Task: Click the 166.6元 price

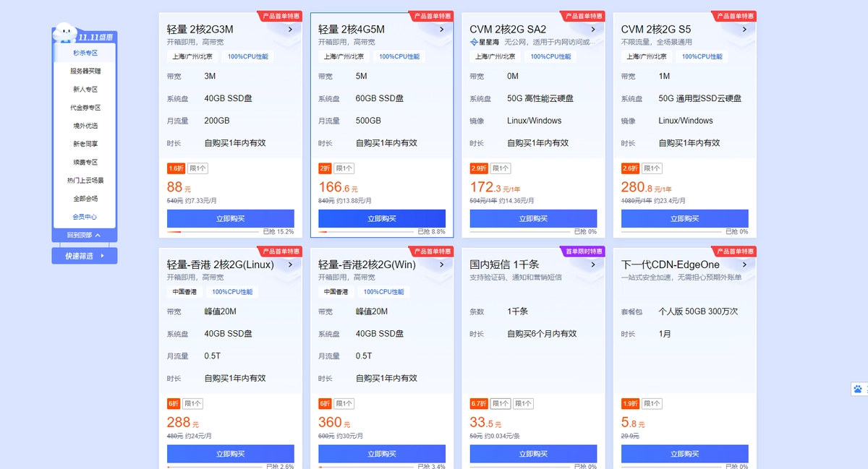Action: tap(338, 187)
